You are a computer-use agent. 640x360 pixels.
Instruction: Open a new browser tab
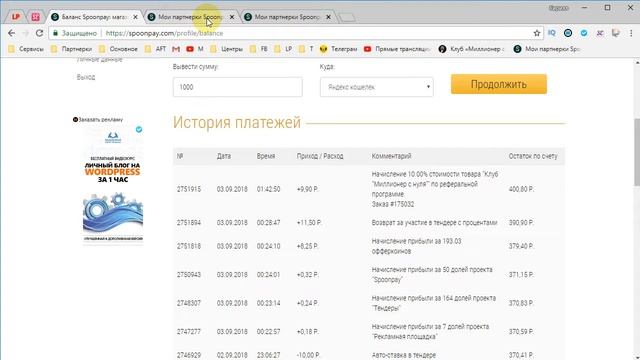point(347,18)
